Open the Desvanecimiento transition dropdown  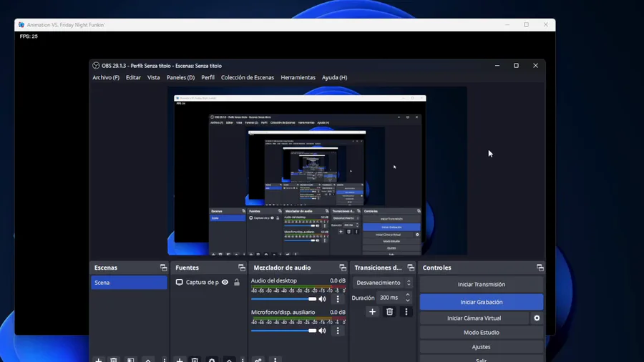tap(383, 283)
